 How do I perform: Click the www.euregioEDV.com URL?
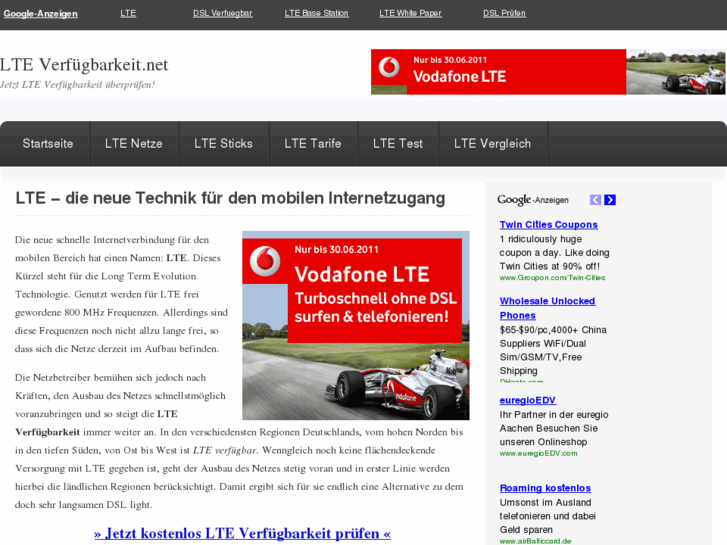(x=538, y=454)
